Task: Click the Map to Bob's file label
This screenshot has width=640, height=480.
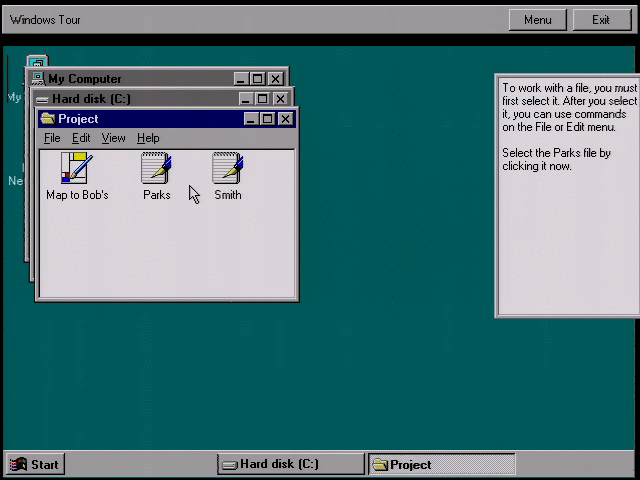Action: pos(77,195)
